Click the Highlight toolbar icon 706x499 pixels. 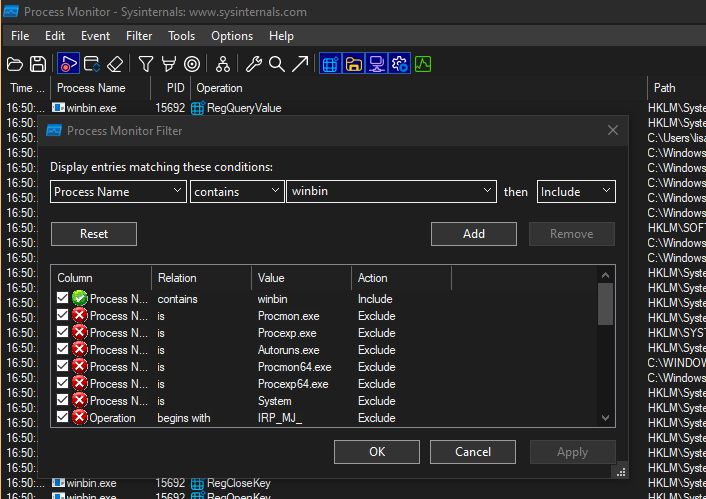[x=169, y=64]
